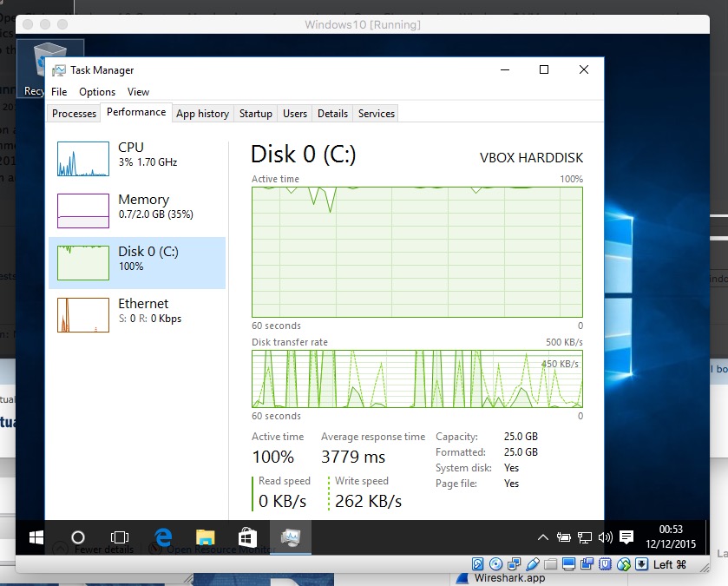Click the power status tray icon

click(x=564, y=537)
